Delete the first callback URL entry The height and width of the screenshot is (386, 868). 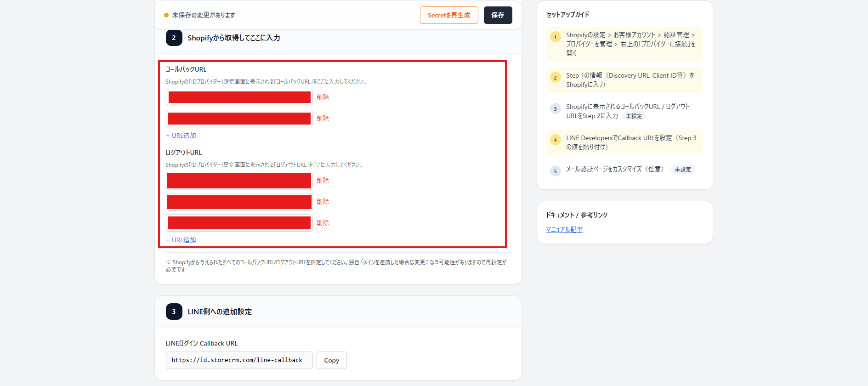(323, 97)
